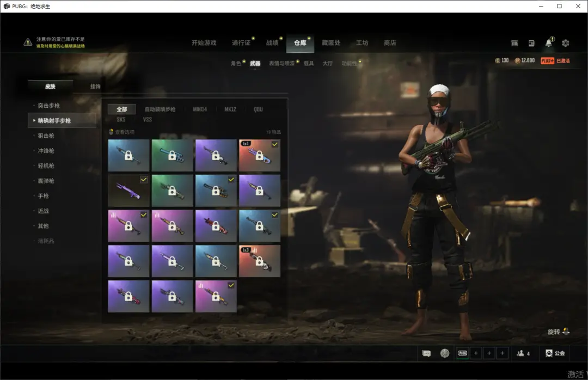Click the 已激活 PLUS status text
588x380 pixels.
[x=563, y=60]
